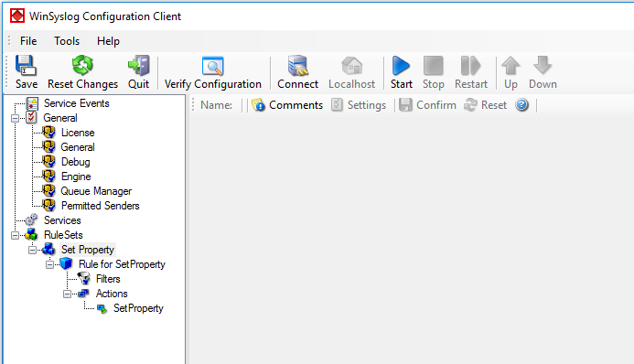The image size is (634, 364).
Task: Open the File menu
Action: click(x=28, y=41)
